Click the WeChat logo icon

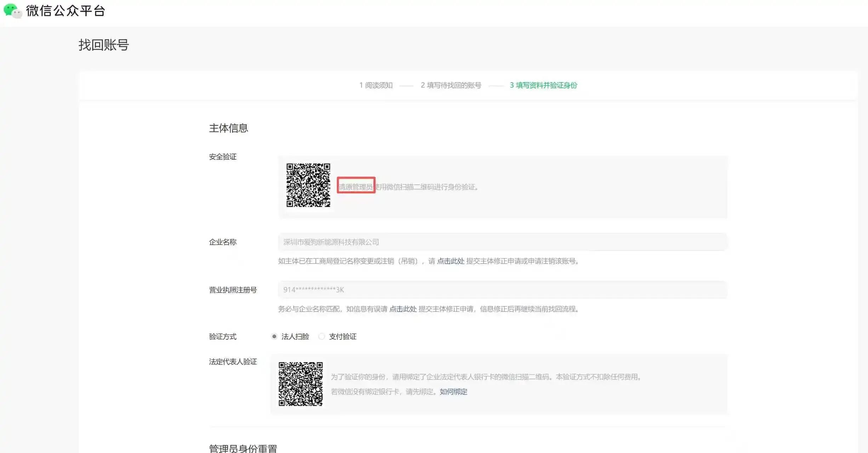point(13,11)
